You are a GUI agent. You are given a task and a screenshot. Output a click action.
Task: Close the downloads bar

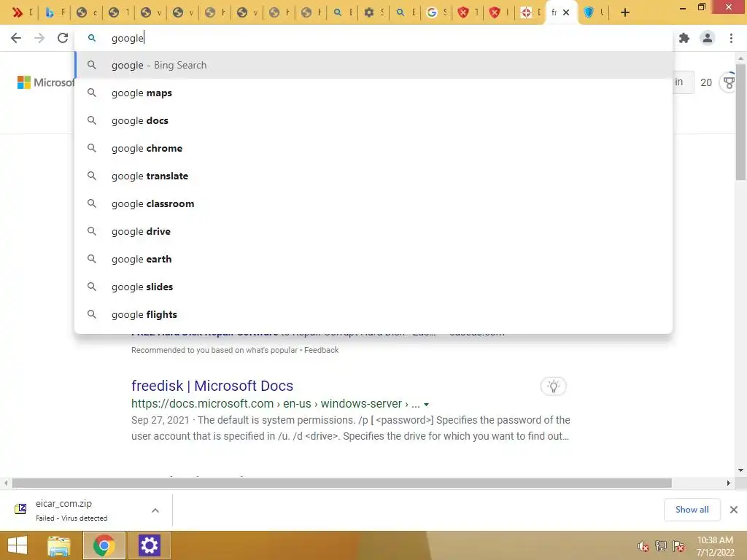point(734,510)
